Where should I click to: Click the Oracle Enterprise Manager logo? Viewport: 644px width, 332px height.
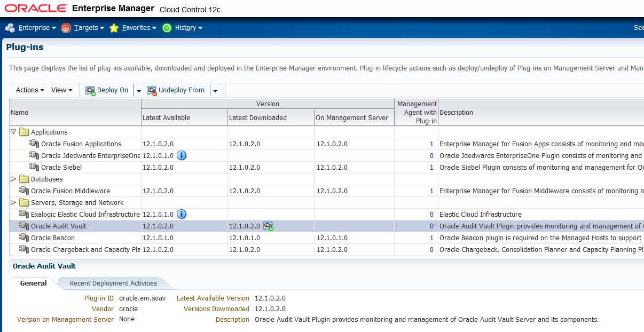click(80, 9)
